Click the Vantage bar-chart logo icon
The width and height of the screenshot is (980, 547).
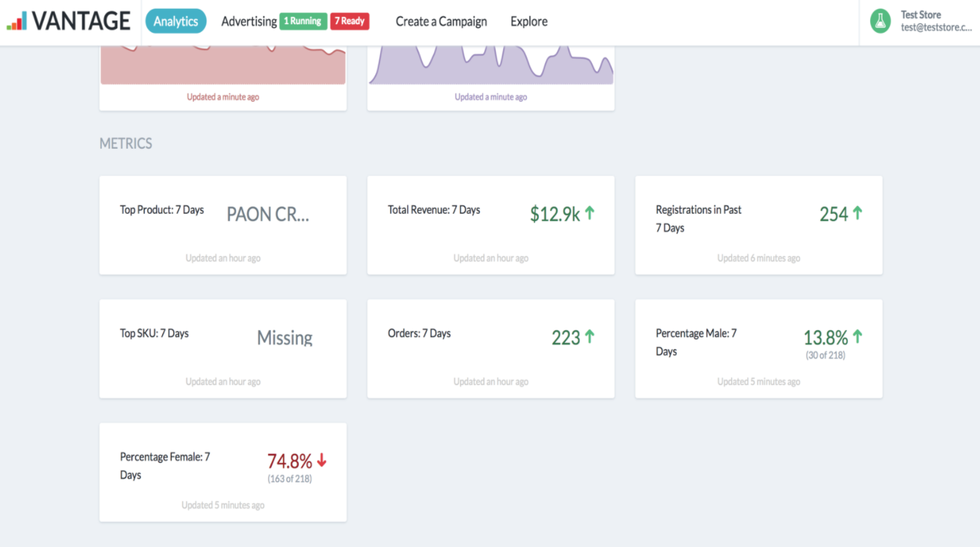click(x=17, y=21)
